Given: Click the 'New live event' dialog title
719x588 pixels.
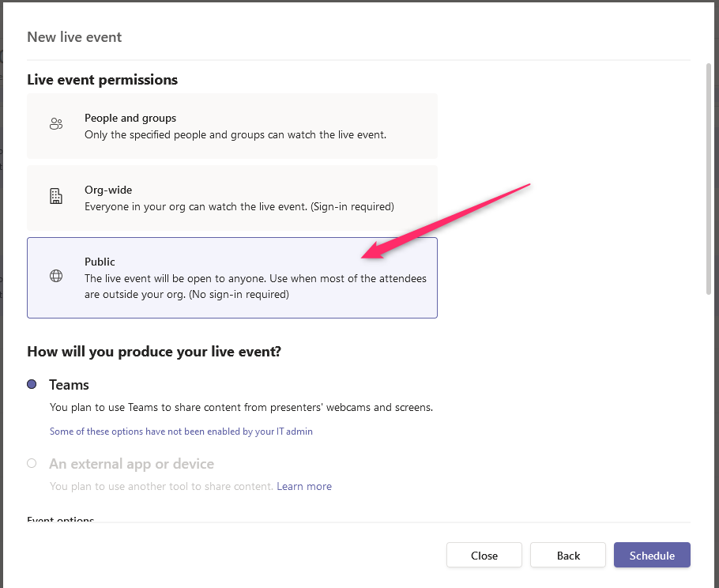Looking at the screenshot, I should tap(74, 37).
